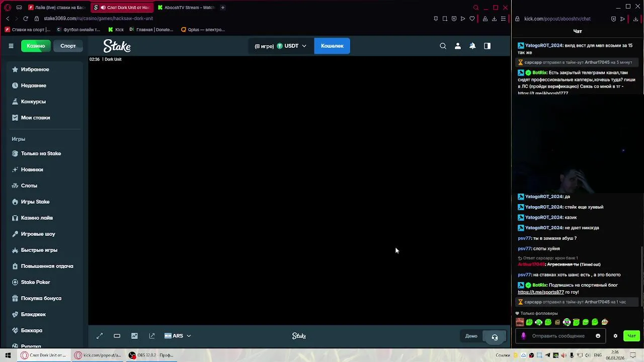Open Мои ставки in the sidebar
This screenshot has width=644, height=362.
(x=44, y=118)
